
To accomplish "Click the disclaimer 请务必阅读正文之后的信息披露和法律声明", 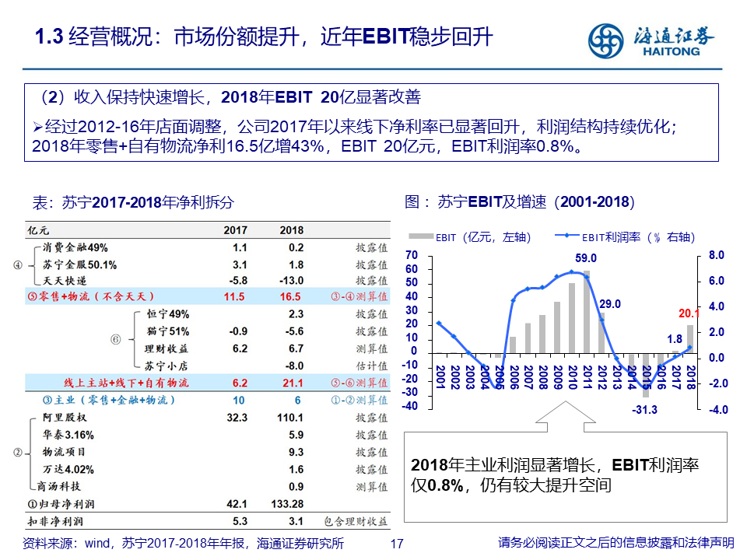I will [x=616, y=542].
